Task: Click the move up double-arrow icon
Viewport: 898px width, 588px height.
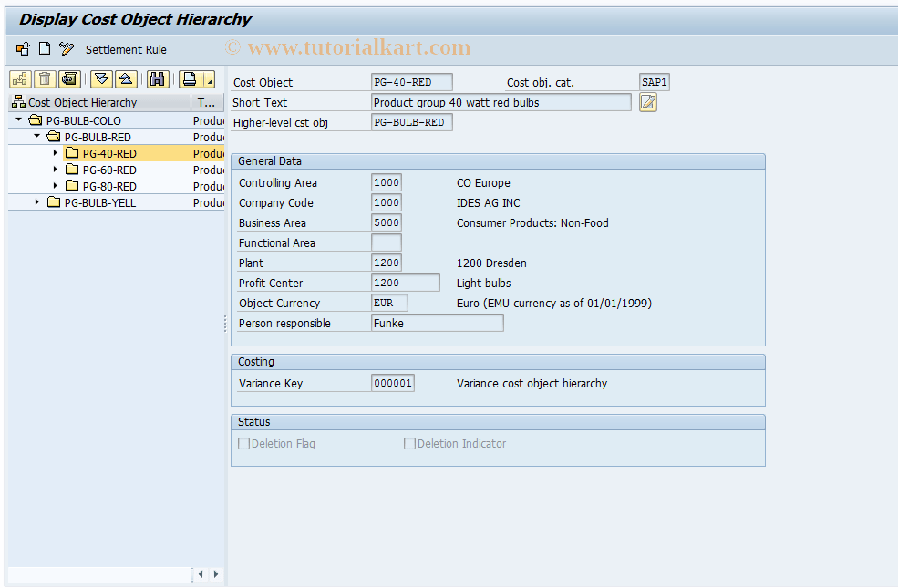Action: [125, 79]
